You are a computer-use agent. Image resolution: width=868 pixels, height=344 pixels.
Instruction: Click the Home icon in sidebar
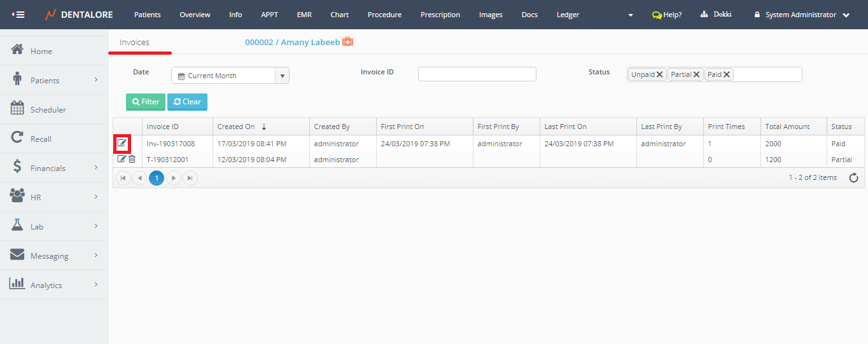coord(18,50)
